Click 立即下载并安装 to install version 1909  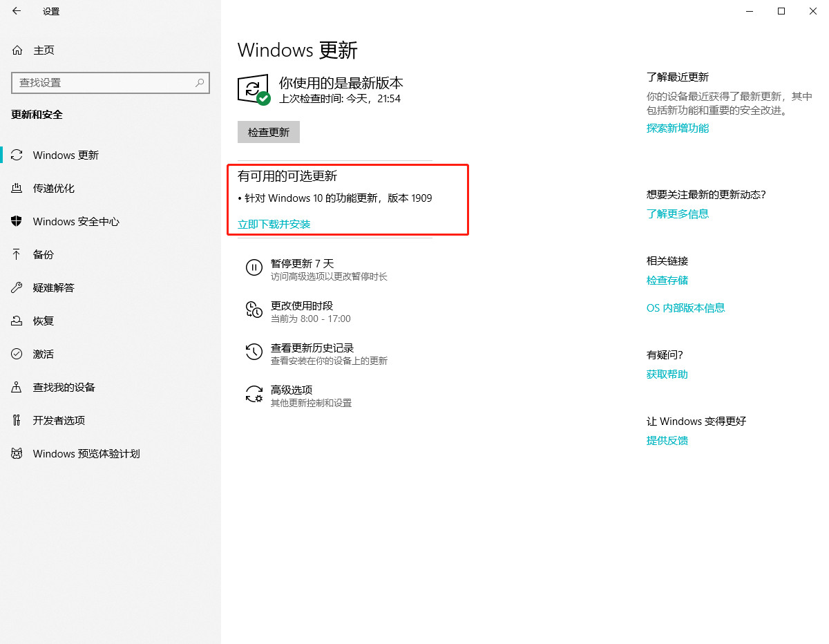[274, 224]
